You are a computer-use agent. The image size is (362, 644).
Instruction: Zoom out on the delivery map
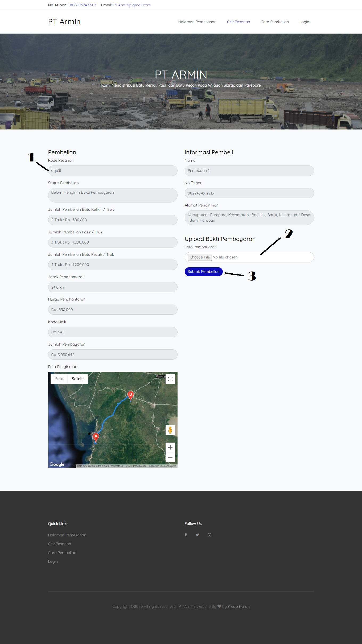(170, 457)
